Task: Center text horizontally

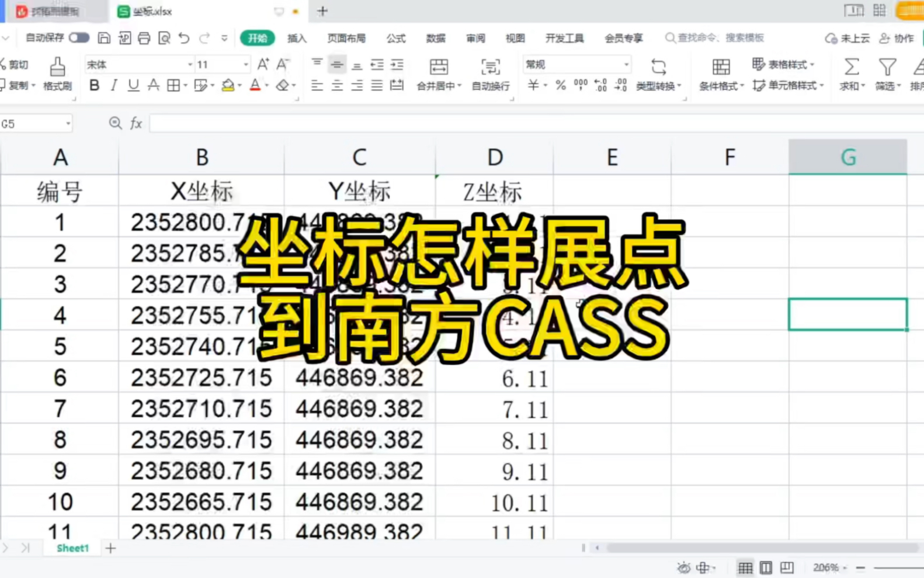Action: click(337, 85)
